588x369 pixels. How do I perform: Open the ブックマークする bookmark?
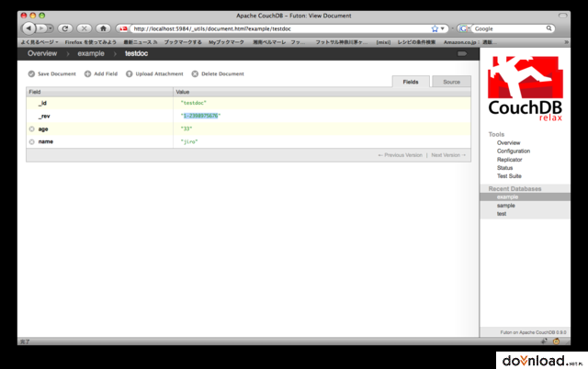[183, 42]
